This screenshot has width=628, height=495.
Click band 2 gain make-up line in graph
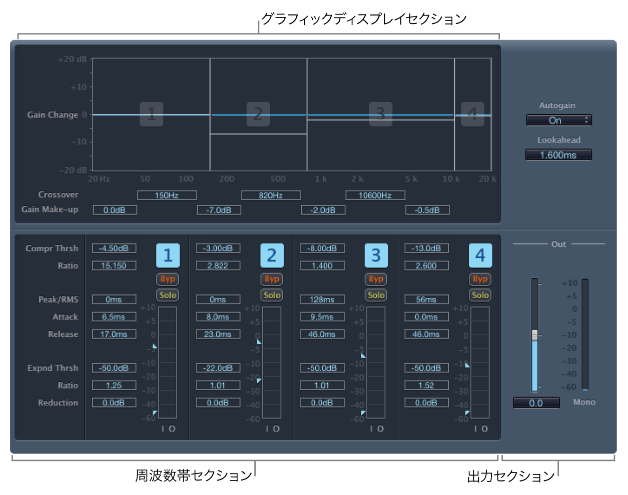pos(259,134)
